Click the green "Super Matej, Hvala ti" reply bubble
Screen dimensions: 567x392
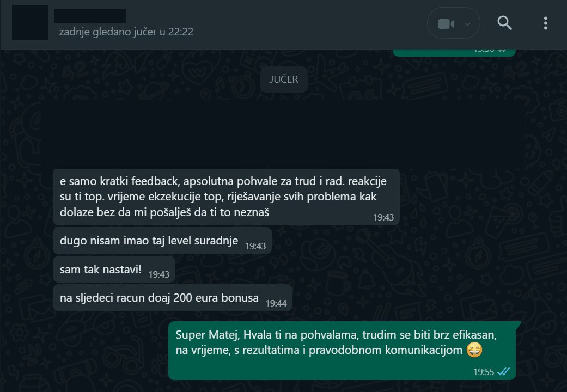tap(342, 351)
